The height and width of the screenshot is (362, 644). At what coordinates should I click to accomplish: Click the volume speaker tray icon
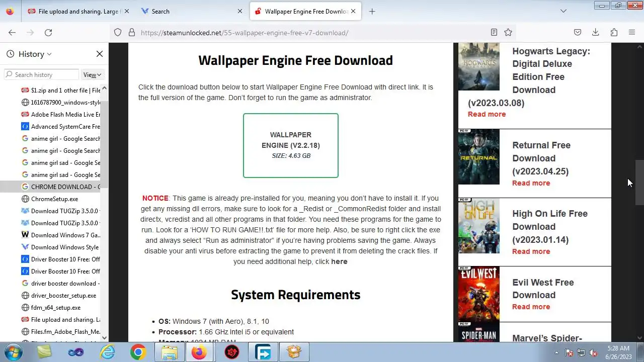[593, 352]
